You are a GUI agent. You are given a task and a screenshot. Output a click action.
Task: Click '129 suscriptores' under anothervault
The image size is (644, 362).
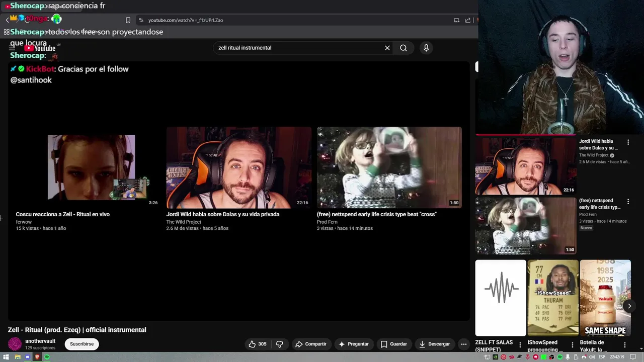(x=40, y=348)
